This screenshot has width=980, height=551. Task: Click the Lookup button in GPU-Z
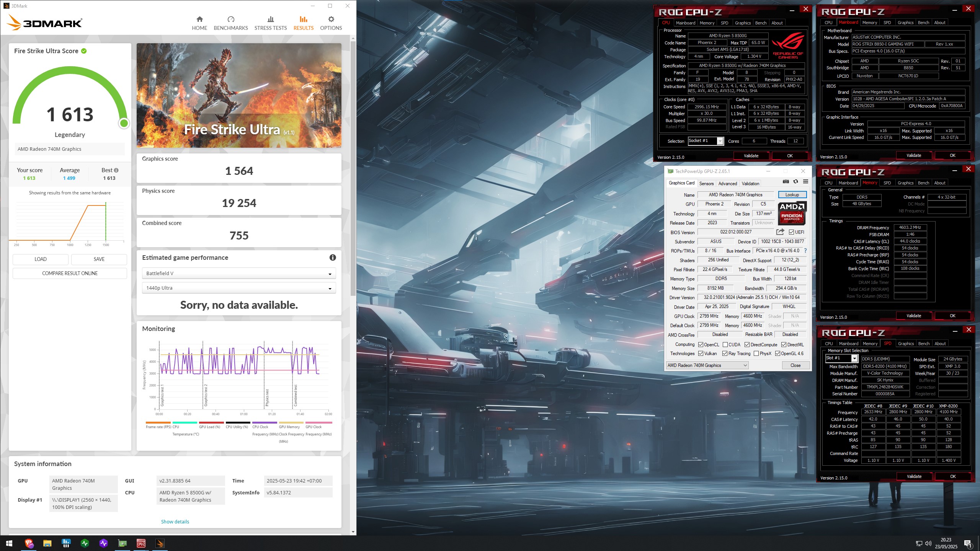(792, 195)
